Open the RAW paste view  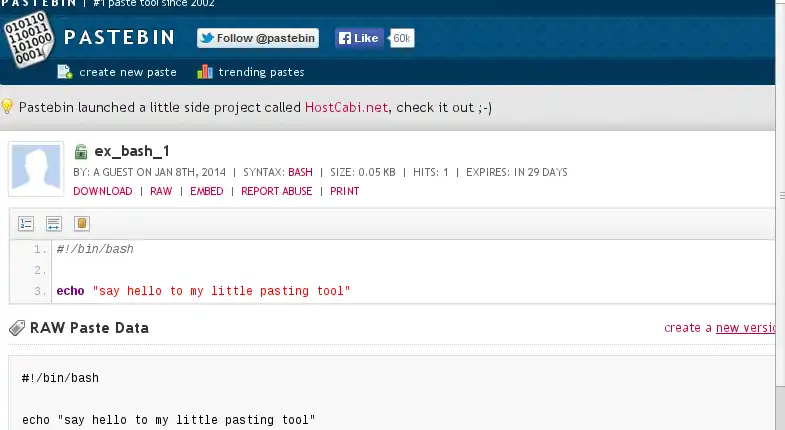point(161,191)
